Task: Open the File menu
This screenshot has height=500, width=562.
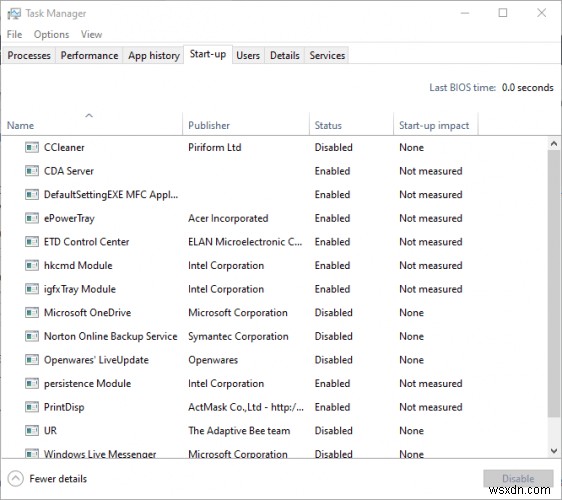Action: pos(14,34)
